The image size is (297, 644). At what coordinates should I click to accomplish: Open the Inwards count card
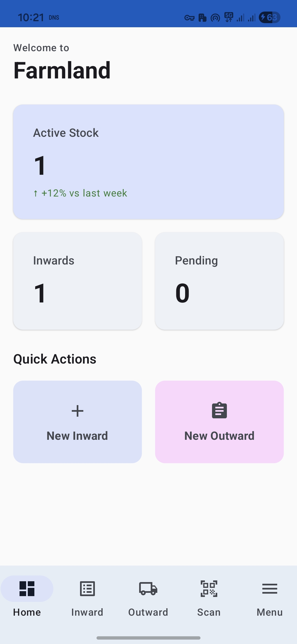click(78, 281)
